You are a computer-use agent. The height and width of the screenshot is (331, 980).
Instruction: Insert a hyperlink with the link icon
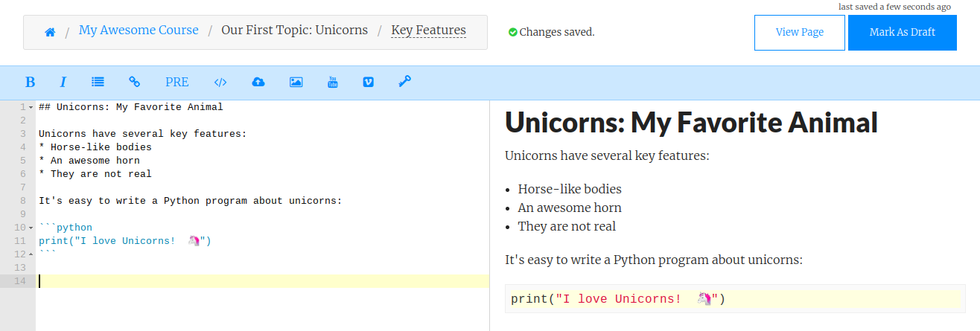(x=135, y=82)
